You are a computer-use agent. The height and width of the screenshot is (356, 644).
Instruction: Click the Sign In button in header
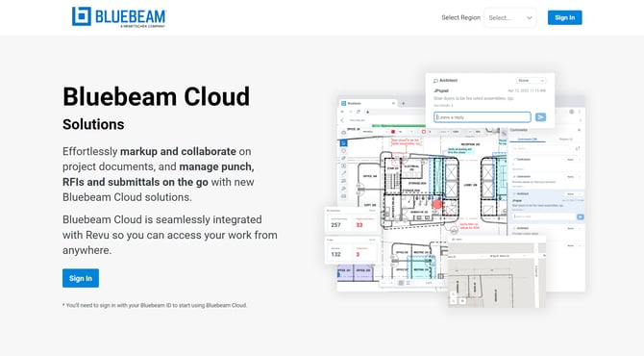tap(565, 17)
